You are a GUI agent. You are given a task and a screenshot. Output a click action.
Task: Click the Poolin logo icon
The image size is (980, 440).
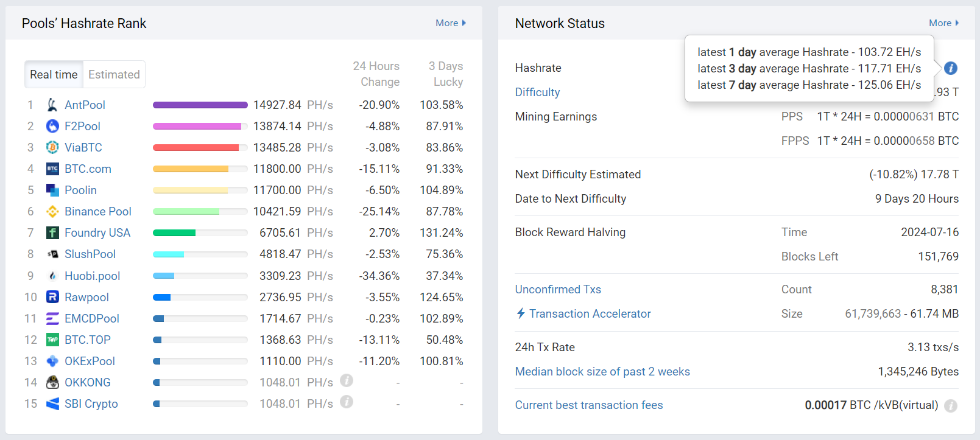(x=52, y=190)
